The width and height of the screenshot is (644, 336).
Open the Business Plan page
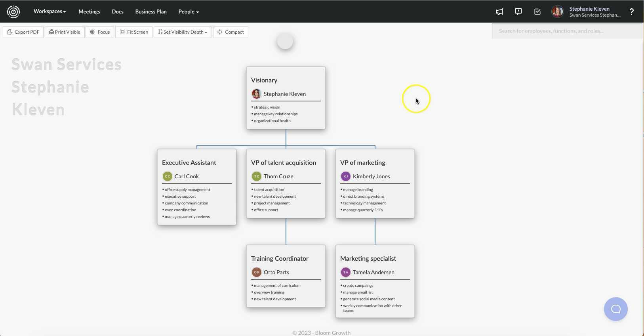pos(151,12)
